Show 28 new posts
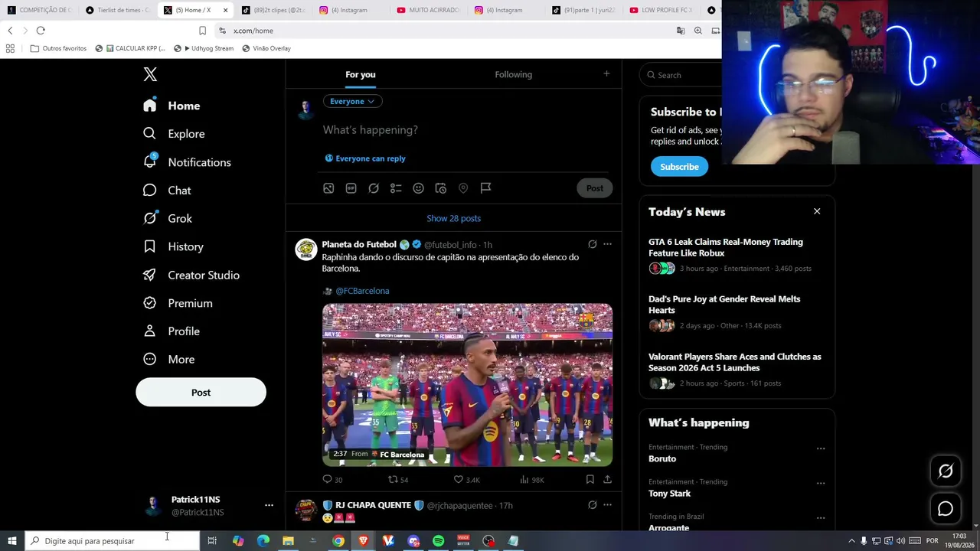The image size is (980, 551). point(454,219)
